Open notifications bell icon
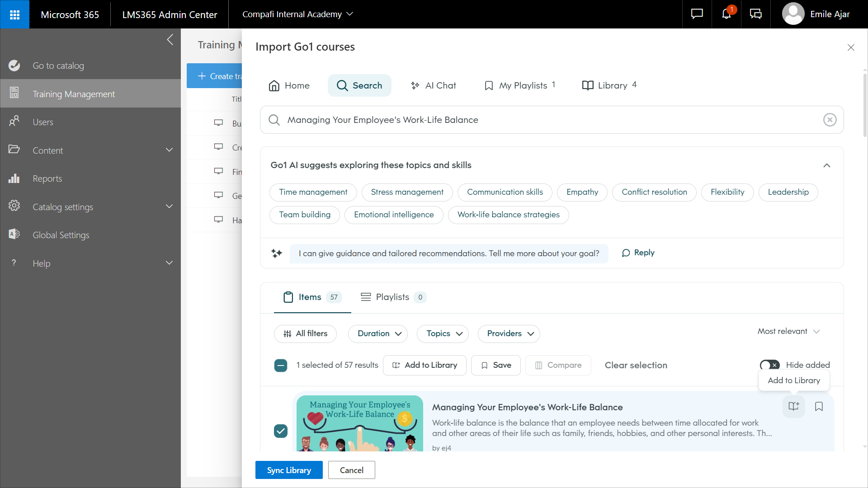 pos(726,14)
